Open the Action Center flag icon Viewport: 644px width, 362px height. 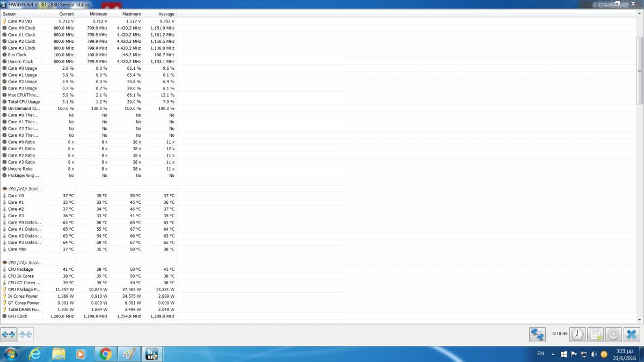pyautogui.click(x=574, y=354)
